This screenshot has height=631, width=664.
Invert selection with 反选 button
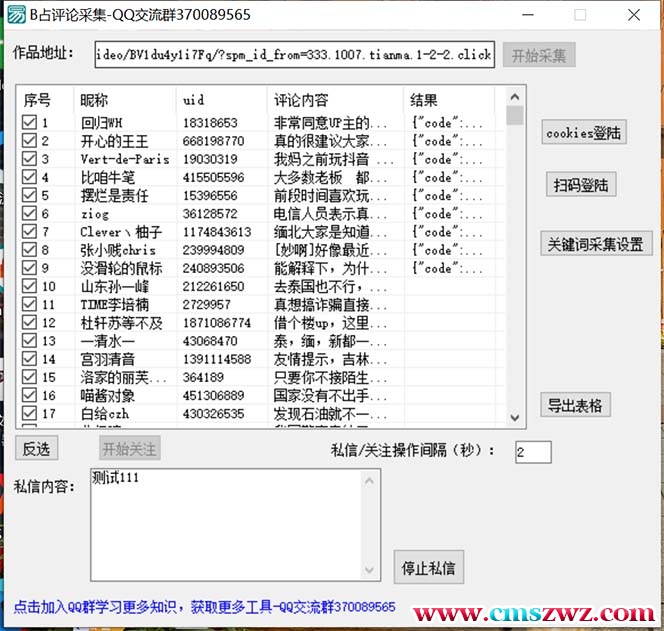[x=36, y=449]
